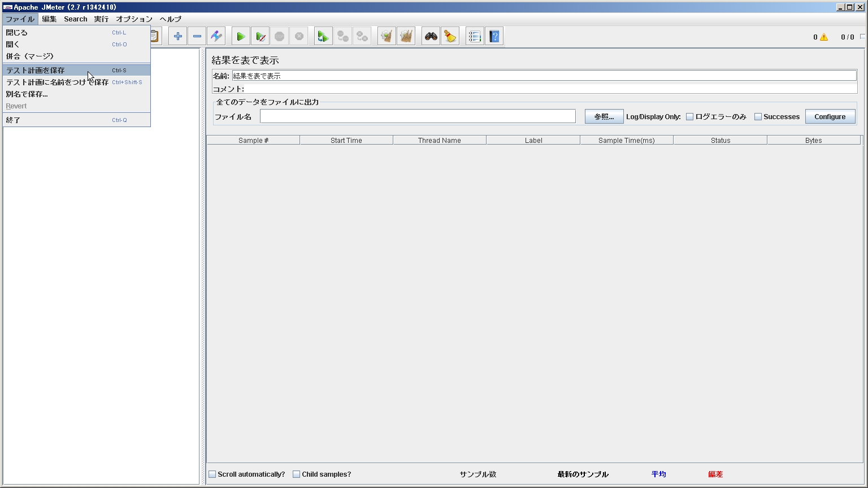Open Help with blue question-book icon
Image resolution: width=868 pixels, height=488 pixels.
(x=494, y=37)
